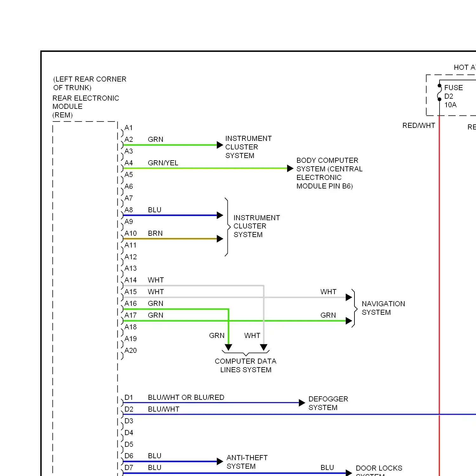The height and width of the screenshot is (476, 476).
Task: Select pin label A1
Action: tap(129, 128)
